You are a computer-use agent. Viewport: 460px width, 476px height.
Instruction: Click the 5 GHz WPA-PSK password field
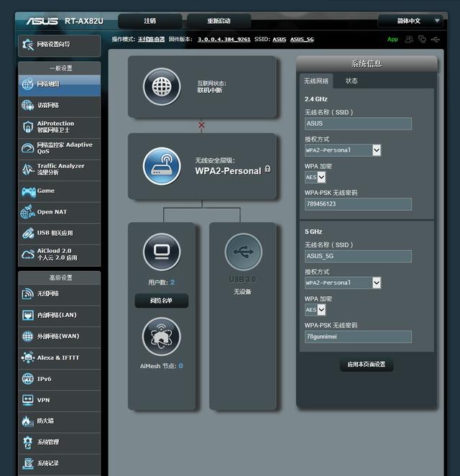pos(358,337)
